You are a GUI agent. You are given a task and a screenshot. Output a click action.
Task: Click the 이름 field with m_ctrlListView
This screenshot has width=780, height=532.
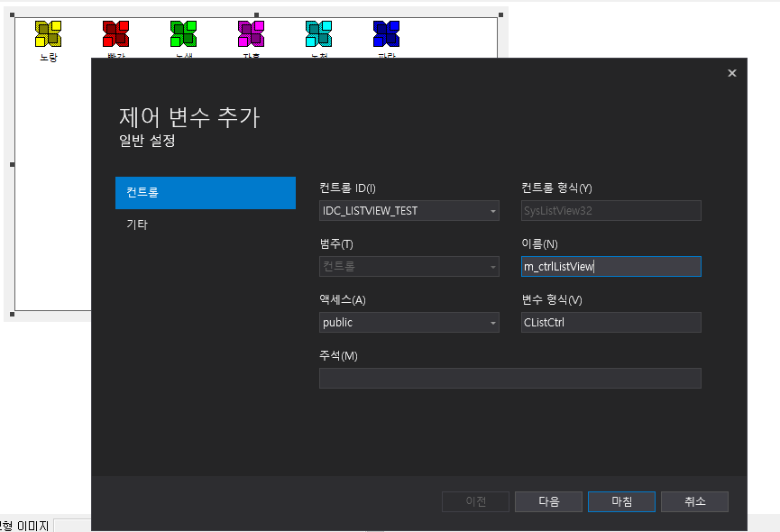[610, 267]
